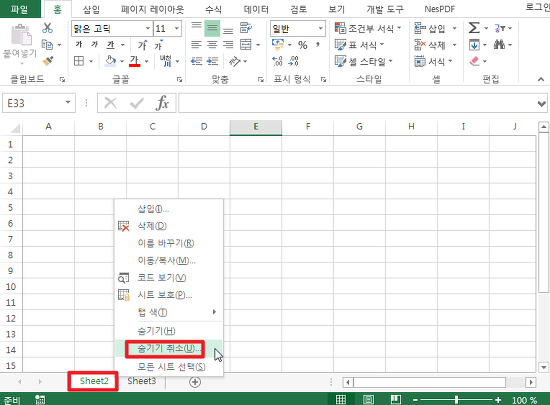This screenshot has width=550, height=405.
Task: Open the fill color dropdown arrow
Action: (122, 61)
